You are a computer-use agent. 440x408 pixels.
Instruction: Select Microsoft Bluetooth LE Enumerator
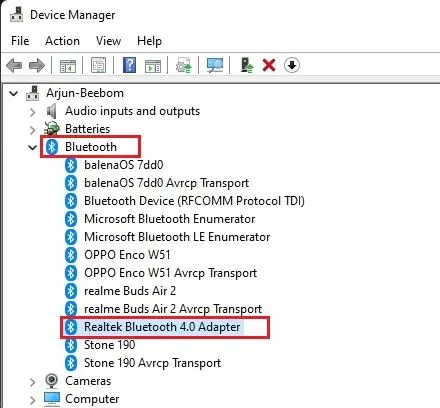click(x=177, y=237)
